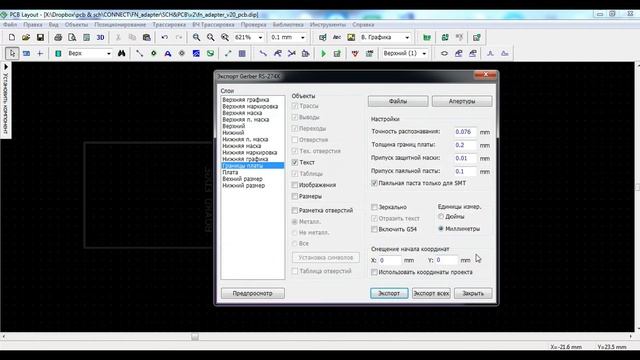The image size is (640, 360).
Task: Click the Экспорт всех button
Action: click(431, 293)
